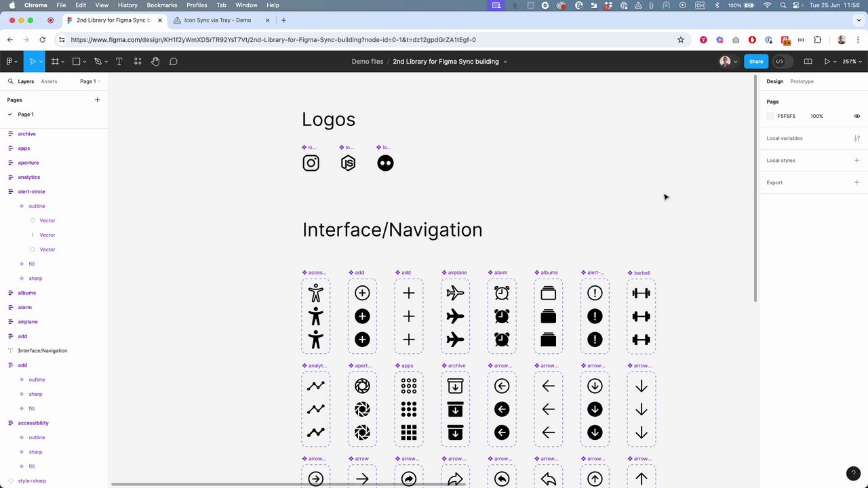
Task: Switch to the Assets tab
Action: point(49,81)
